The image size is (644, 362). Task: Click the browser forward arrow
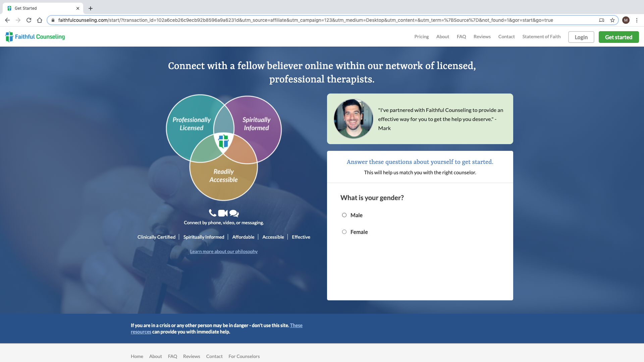[18, 20]
